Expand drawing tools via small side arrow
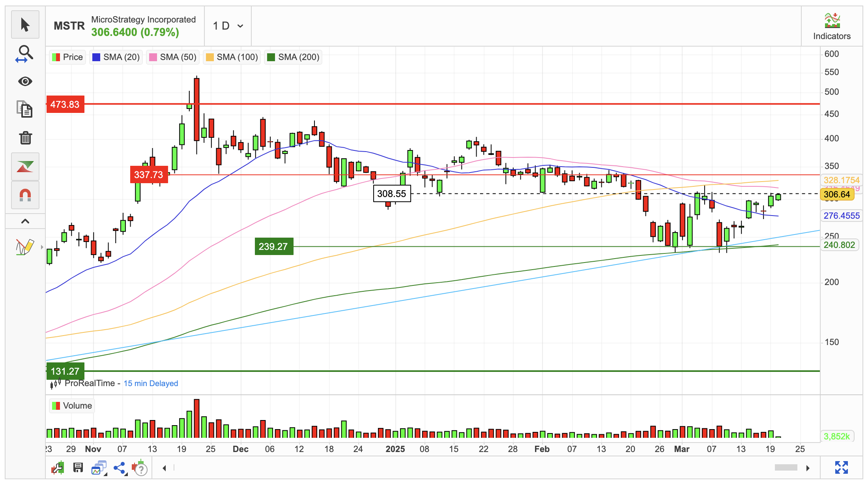868x484 pixels. tap(42, 247)
